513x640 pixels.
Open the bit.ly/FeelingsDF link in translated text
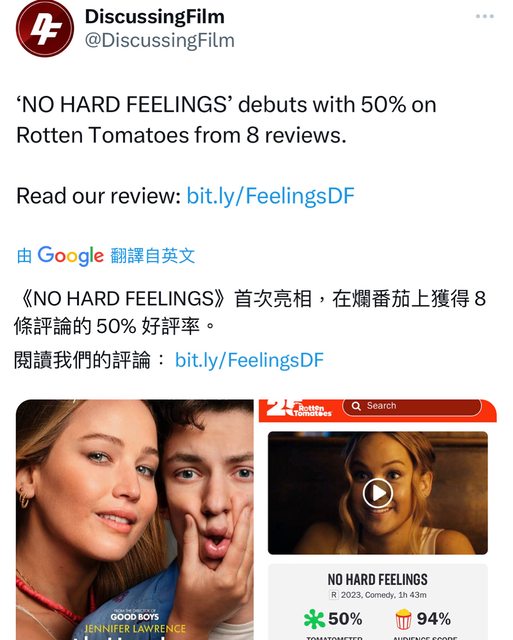click(x=249, y=360)
